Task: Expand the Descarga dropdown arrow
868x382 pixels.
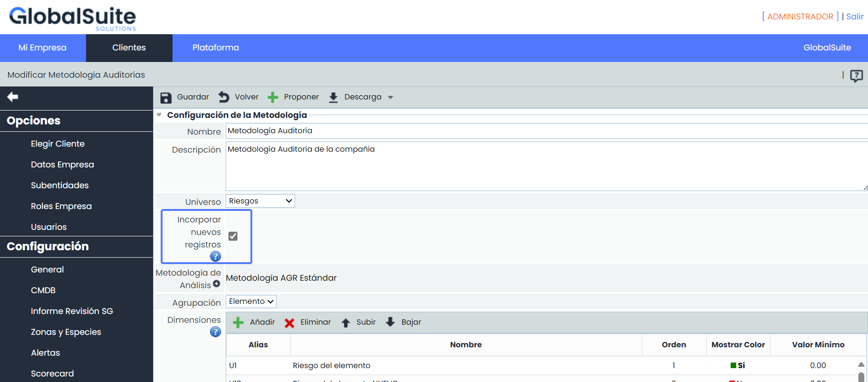Action: [391, 98]
